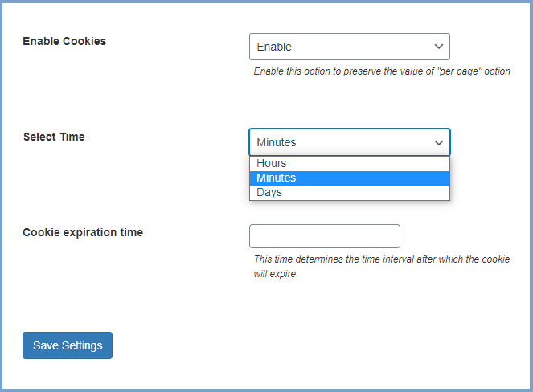Click the chevron arrow beside the Enable value

coord(439,47)
